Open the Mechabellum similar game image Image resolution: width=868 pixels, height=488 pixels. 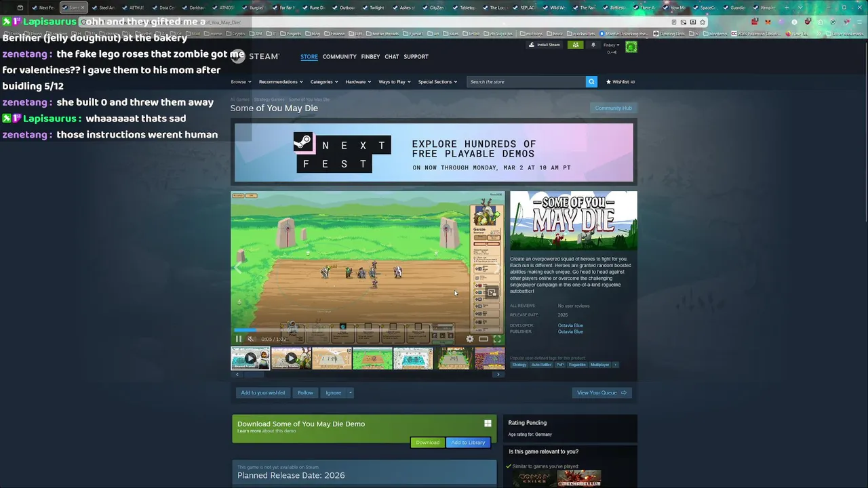(579, 479)
